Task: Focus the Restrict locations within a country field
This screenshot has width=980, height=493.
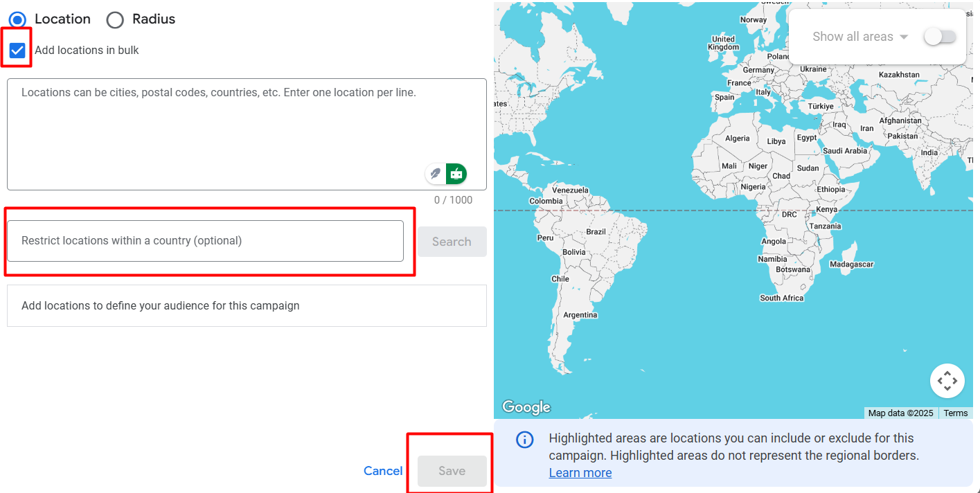Action: tap(205, 241)
